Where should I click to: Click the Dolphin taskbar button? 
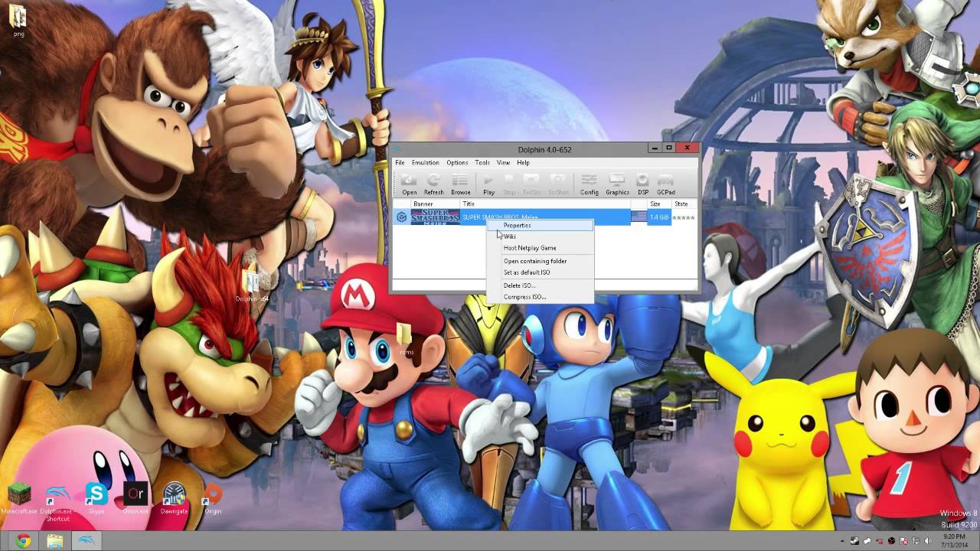[x=86, y=541]
